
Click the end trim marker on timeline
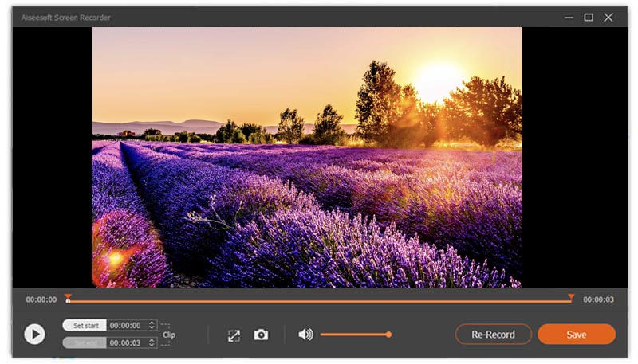pyautogui.click(x=570, y=297)
